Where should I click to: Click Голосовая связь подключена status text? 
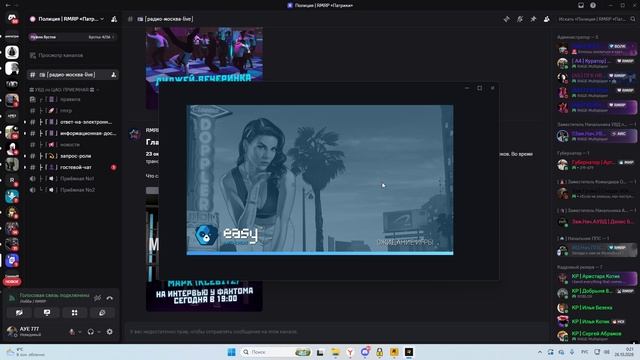(x=54, y=295)
